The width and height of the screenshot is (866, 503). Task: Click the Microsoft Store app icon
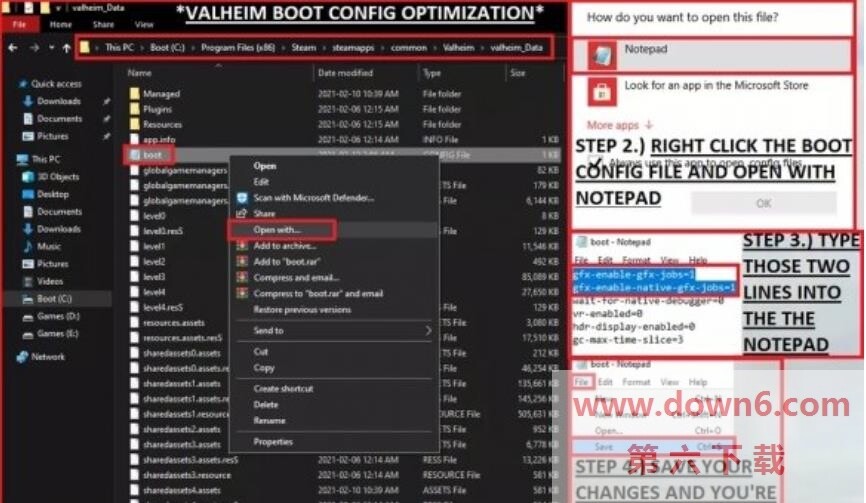coord(601,92)
